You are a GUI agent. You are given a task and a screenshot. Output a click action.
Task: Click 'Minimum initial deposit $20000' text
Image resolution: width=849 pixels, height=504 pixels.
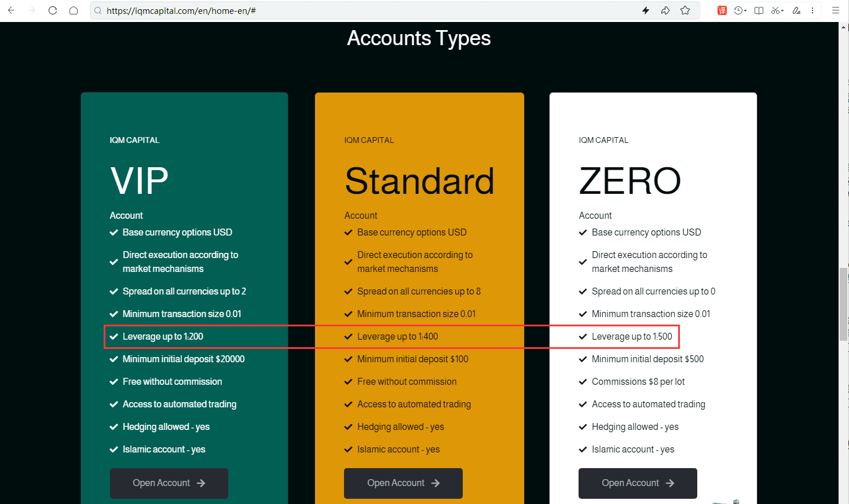[x=184, y=359]
